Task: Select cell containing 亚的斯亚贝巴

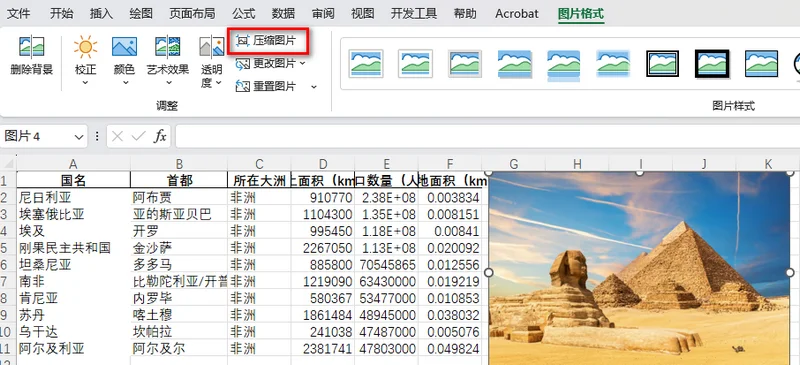Action: 179,214
